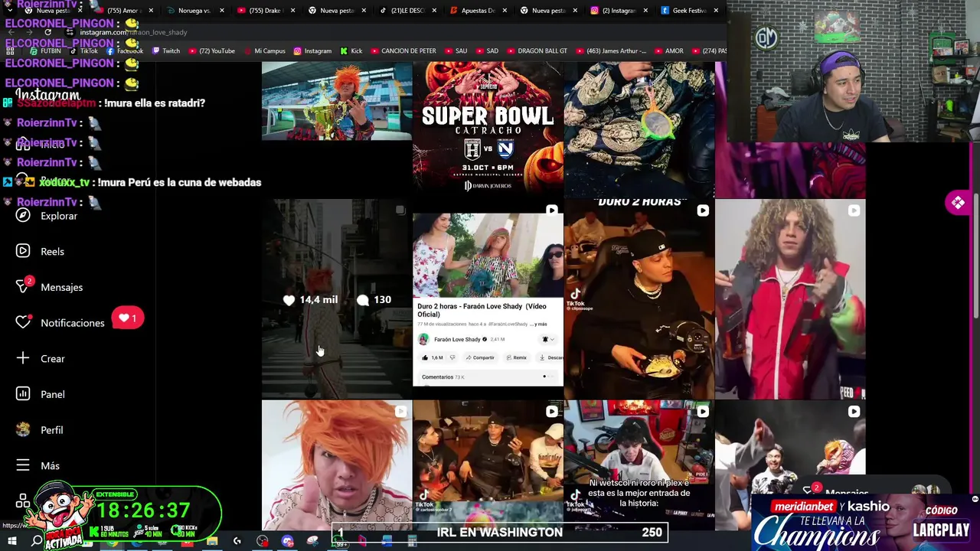
Task: Open Discord from the taskbar
Action: pos(287,541)
